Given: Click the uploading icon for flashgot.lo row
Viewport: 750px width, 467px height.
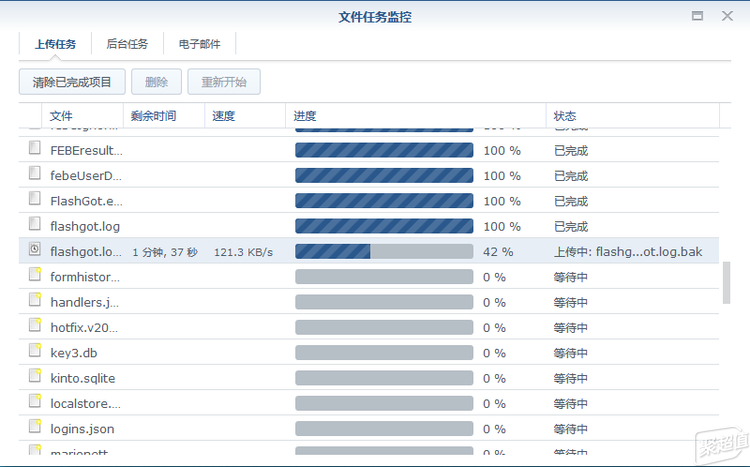Looking at the screenshot, I should pyautogui.click(x=34, y=251).
